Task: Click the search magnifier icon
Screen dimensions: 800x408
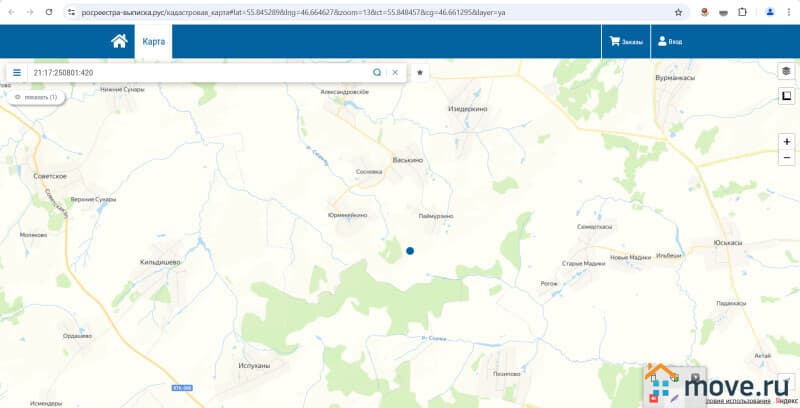Action: point(377,73)
